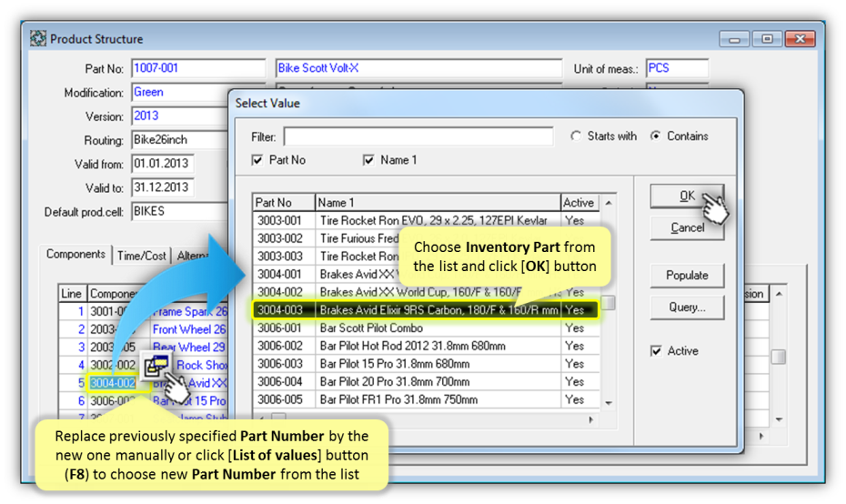This screenshot has width=846, height=504.
Task: Select row 3006-002 Bar Pilot Hot Rod
Action: [426, 346]
